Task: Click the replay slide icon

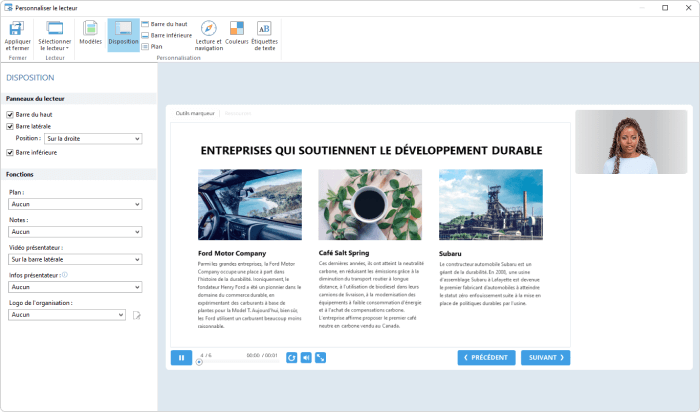Action: pyautogui.click(x=292, y=358)
